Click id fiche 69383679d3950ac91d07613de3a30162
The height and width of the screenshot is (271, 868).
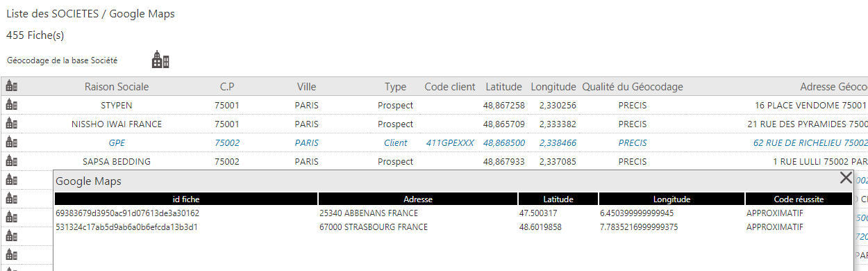tap(127, 213)
